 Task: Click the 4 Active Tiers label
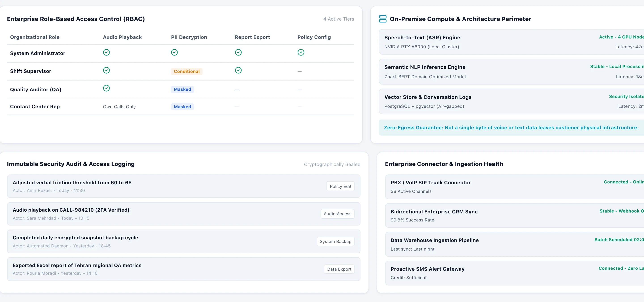[x=339, y=19]
